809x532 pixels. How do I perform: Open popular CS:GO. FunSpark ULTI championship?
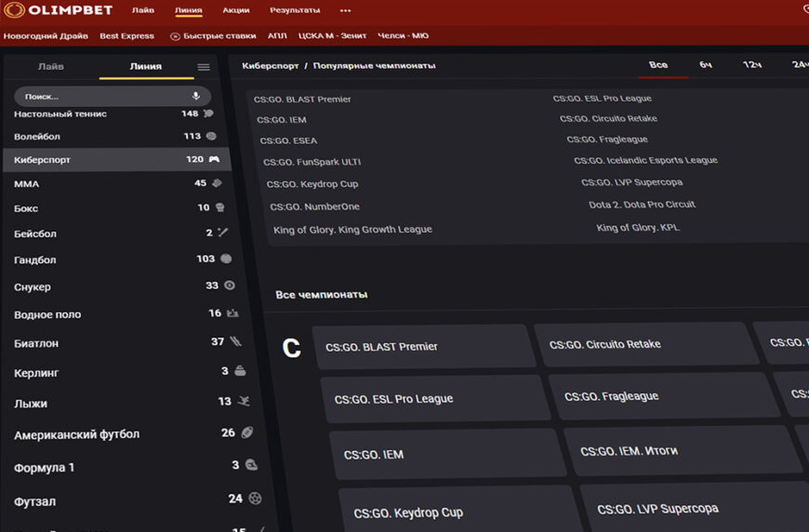click(312, 162)
